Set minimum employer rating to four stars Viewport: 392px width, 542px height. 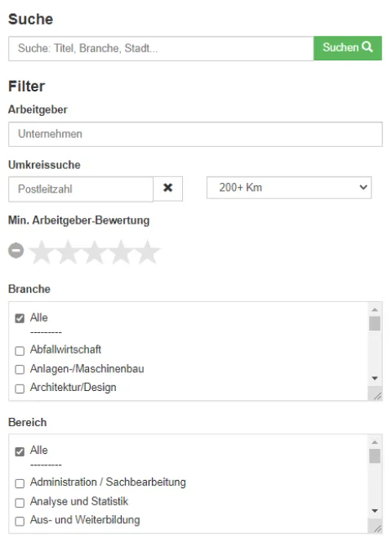point(121,252)
